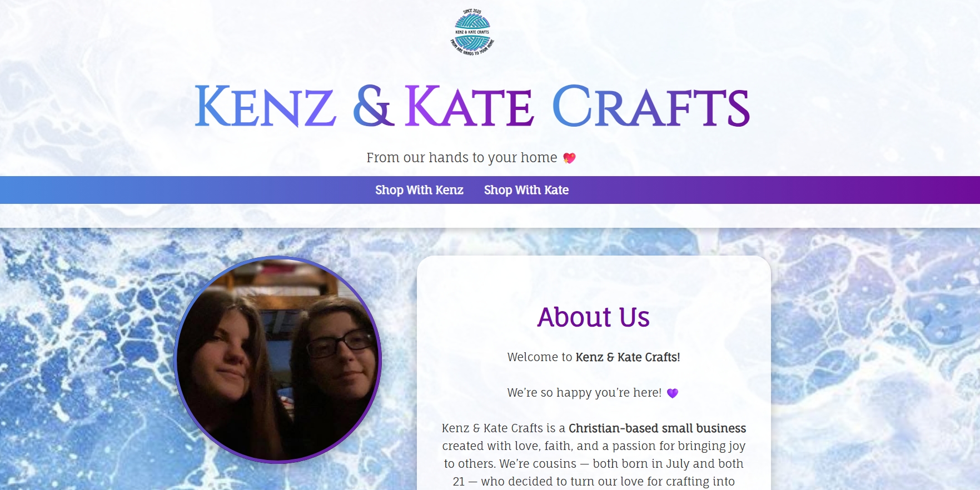Click the We're so happy you're here line
The image size is (980, 490).
[584, 393]
